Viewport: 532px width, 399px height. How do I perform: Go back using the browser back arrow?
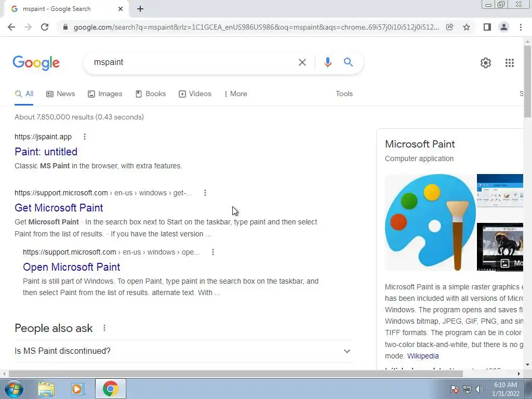click(11, 27)
